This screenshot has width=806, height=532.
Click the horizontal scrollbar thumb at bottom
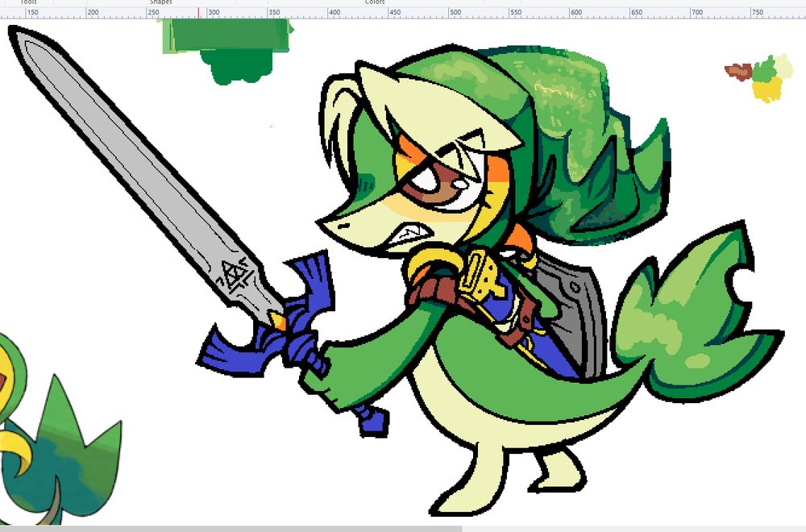(x=231, y=529)
